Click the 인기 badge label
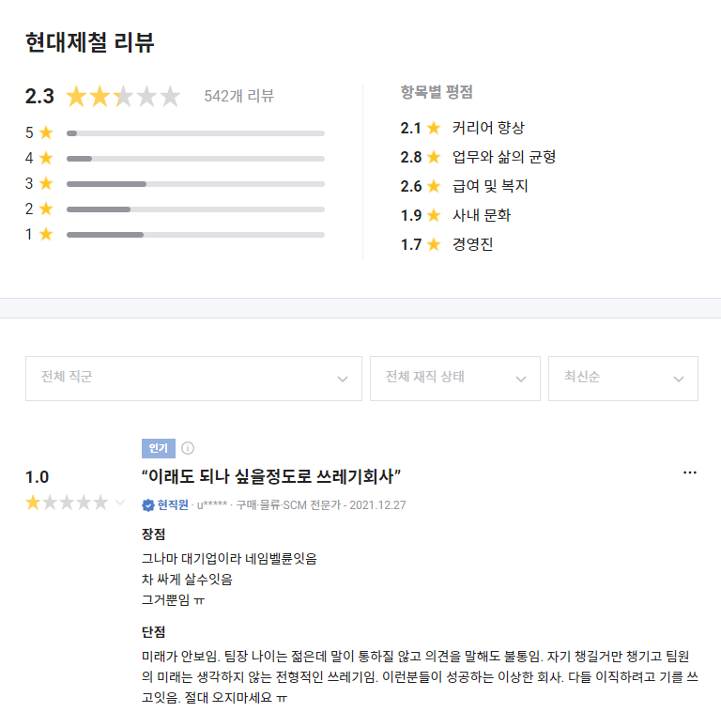 coord(156,448)
